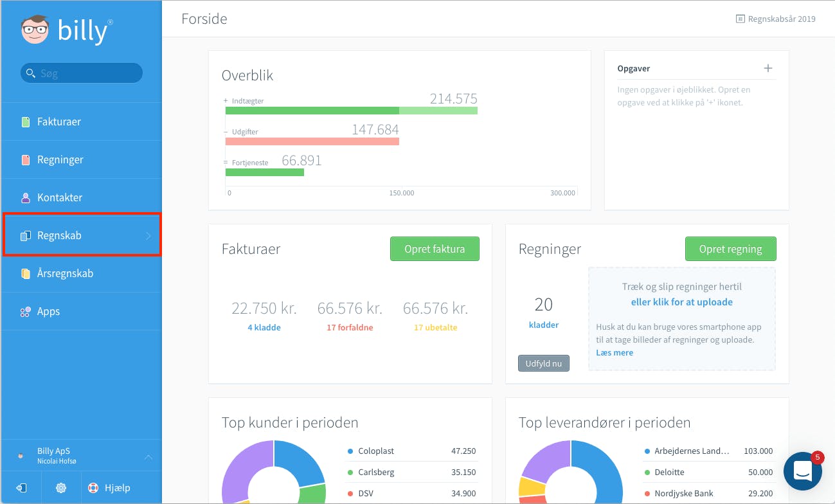Open the chat bubble widget
This screenshot has height=504, width=835.
point(803,471)
